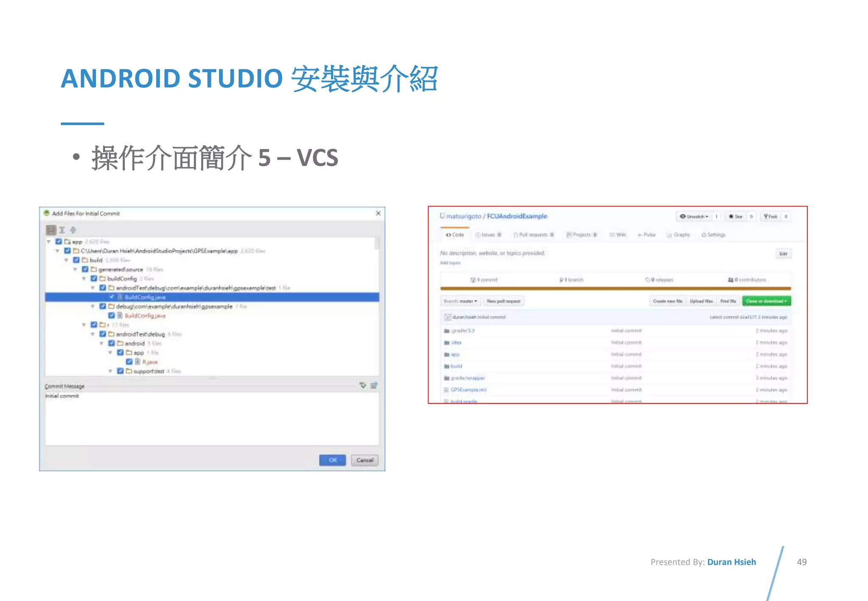
Task: Click the repository book icon before matsurigoto
Action: 442,216
